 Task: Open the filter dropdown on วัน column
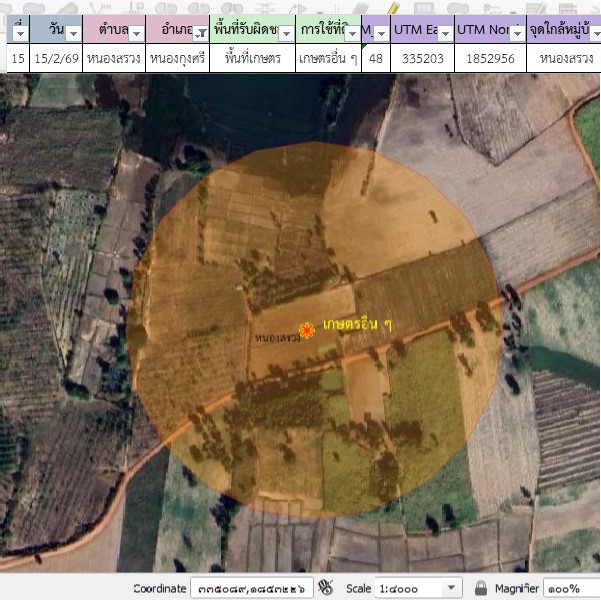[73, 34]
